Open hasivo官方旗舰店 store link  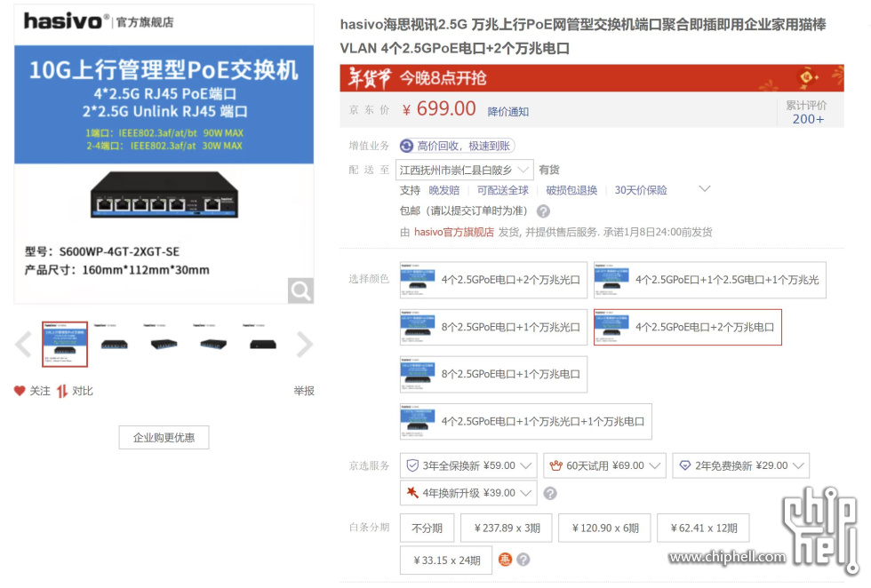pyautogui.click(x=454, y=232)
